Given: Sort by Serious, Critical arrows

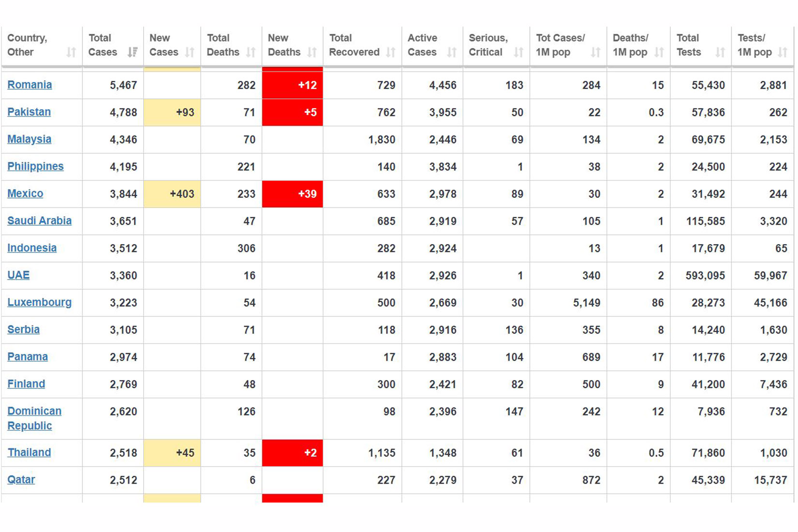Looking at the screenshot, I should [518, 52].
